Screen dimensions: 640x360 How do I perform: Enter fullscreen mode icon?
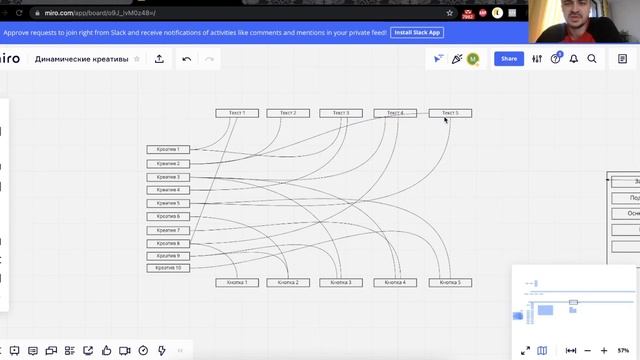pos(525,351)
